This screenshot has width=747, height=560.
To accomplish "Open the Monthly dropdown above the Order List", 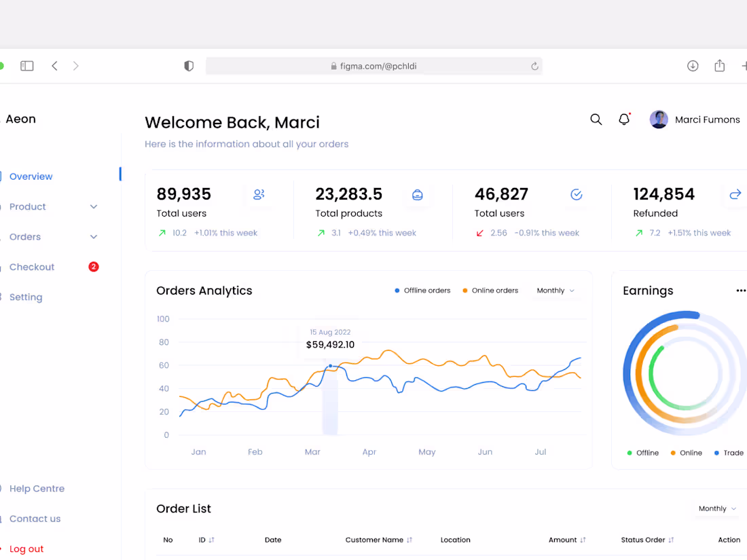I will [x=716, y=508].
